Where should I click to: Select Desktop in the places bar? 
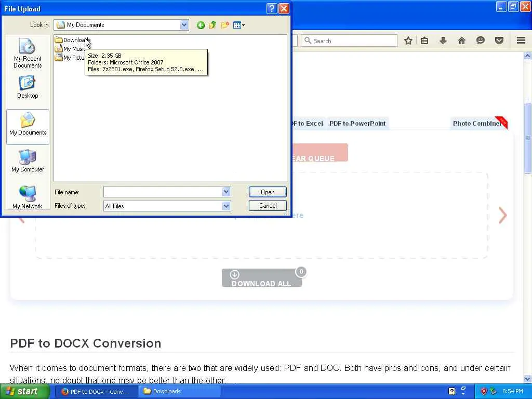click(28, 87)
